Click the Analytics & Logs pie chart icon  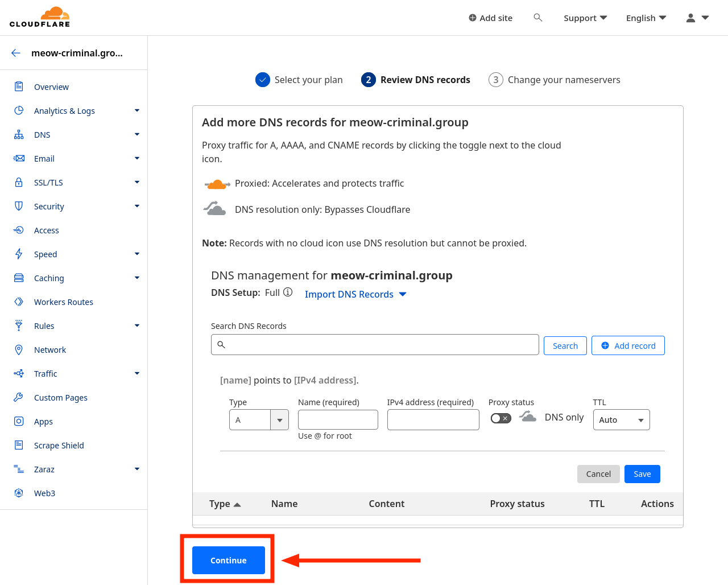pyautogui.click(x=19, y=110)
